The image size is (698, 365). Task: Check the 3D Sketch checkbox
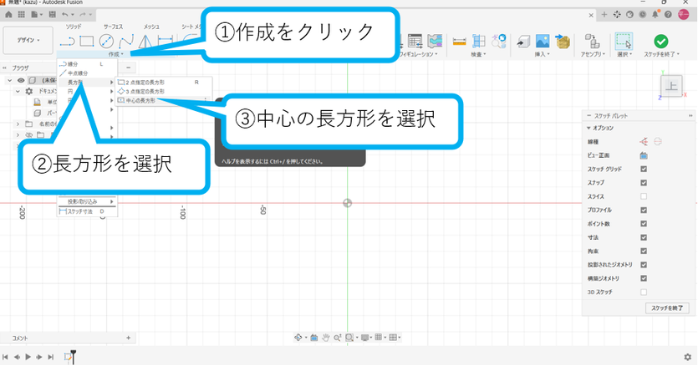click(x=643, y=292)
